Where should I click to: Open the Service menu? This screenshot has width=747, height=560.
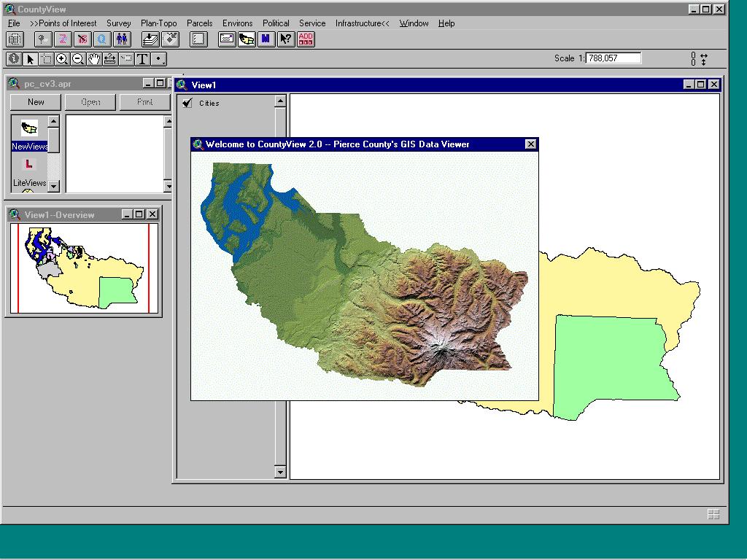click(312, 23)
